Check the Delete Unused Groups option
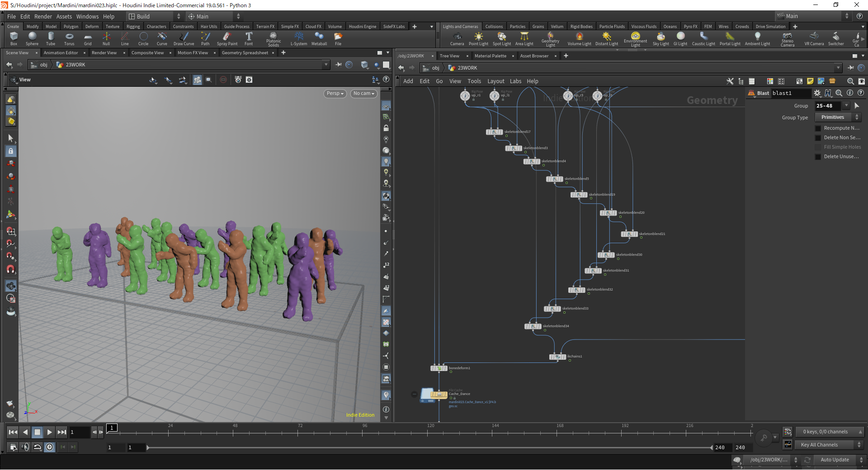This screenshot has height=470, width=868. point(818,157)
